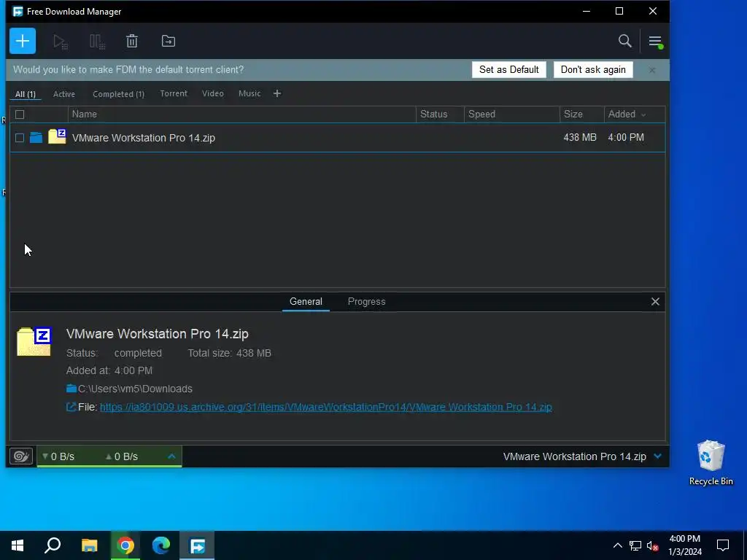Delete download using the trash icon
The width and height of the screenshot is (747, 560).
pos(132,41)
